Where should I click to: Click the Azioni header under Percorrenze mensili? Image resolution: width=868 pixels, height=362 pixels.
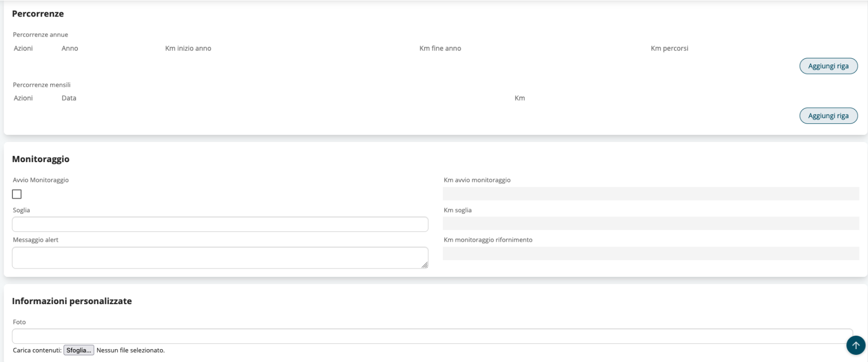pyautogui.click(x=23, y=98)
